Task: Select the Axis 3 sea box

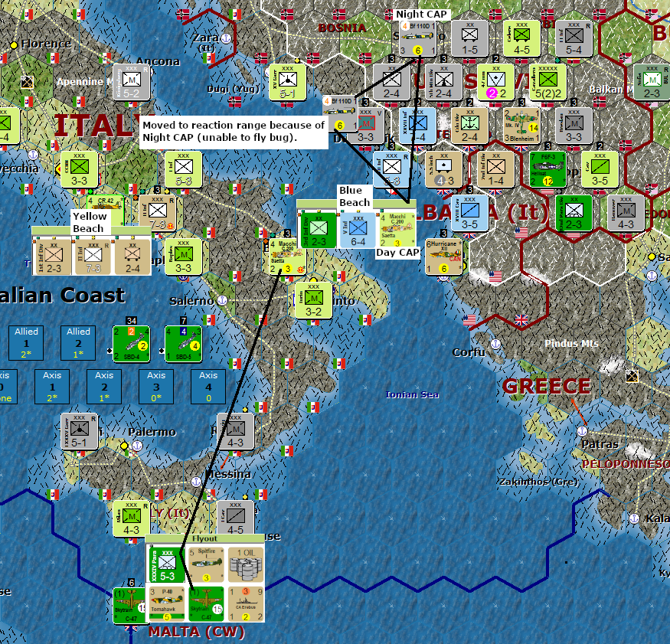Action: point(156,386)
